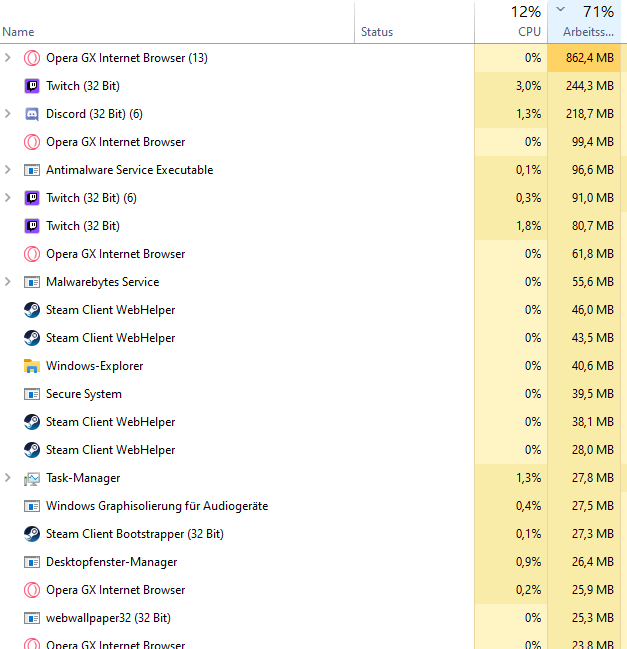Screen dimensions: 627x649
Task: Click the 862,4 MB memory value
Action: coord(590,58)
